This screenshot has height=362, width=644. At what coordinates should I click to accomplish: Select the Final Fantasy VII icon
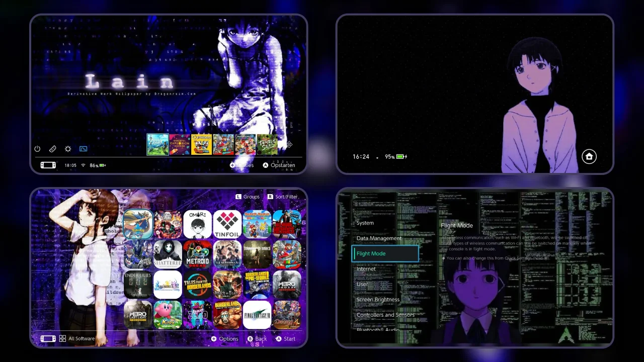(257, 315)
